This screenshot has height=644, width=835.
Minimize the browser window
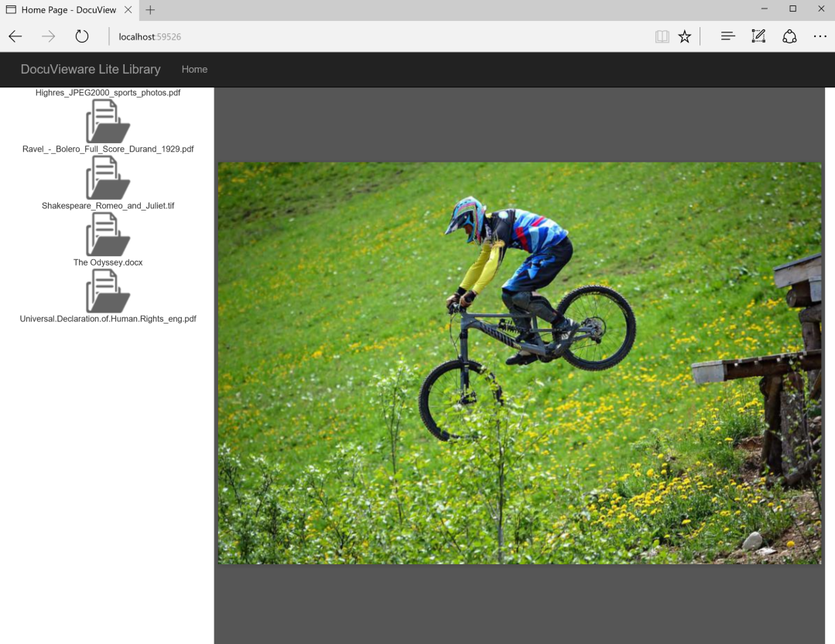click(765, 9)
